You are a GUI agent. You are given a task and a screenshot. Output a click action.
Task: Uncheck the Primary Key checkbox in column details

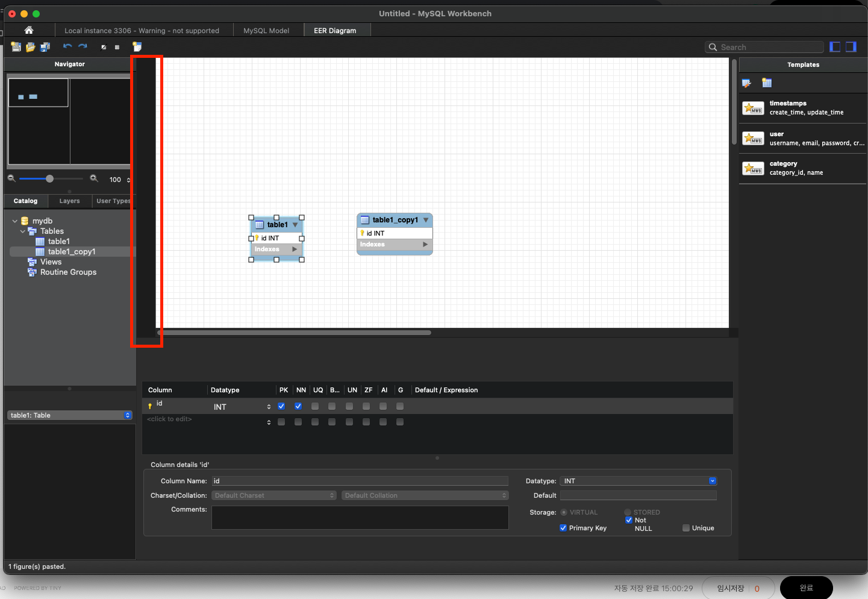(x=563, y=528)
